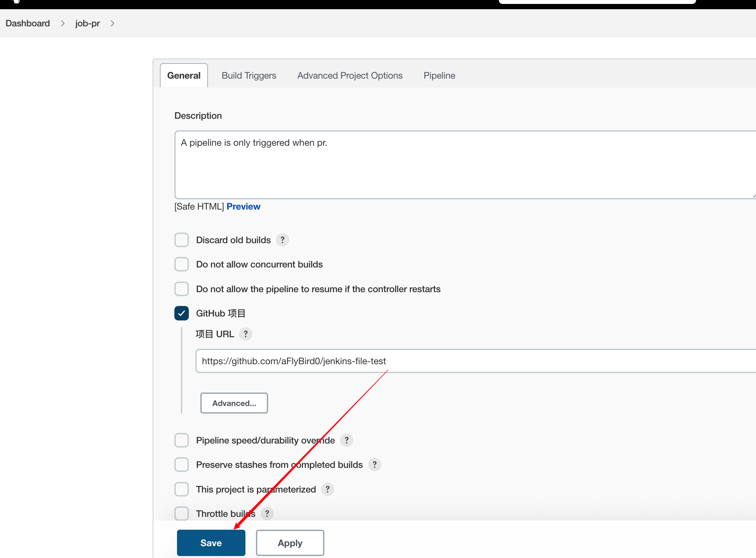This screenshot has width=756, height=558.
Task: Check Do not allow concurrent builds
Action: (x=182, y=265)
